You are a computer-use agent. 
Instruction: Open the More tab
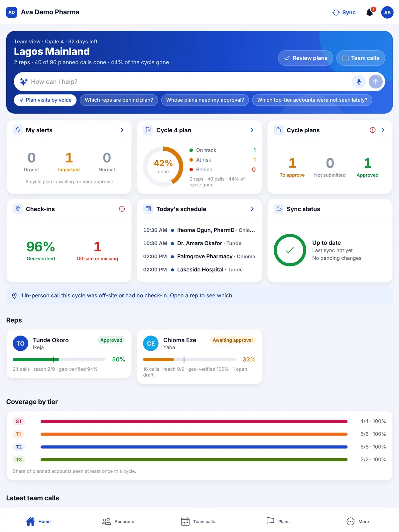tap(357, 521)
